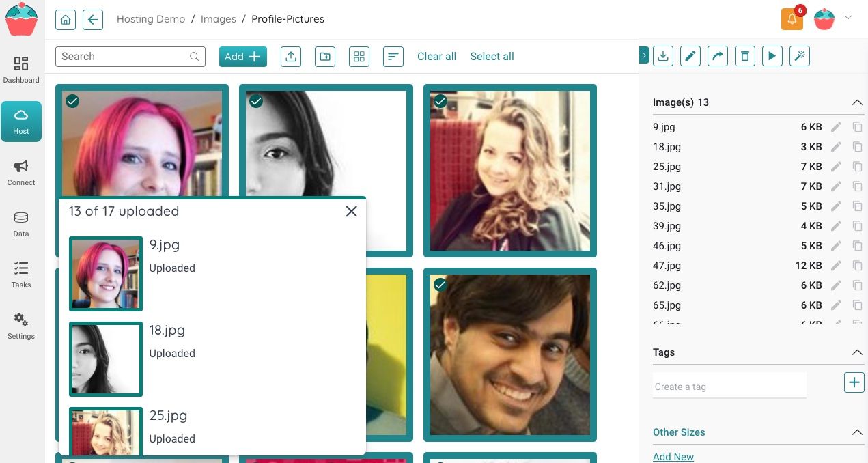The image size is (868, 463).
Task: Click into the Create a tag field
Action: pos(729,386)
